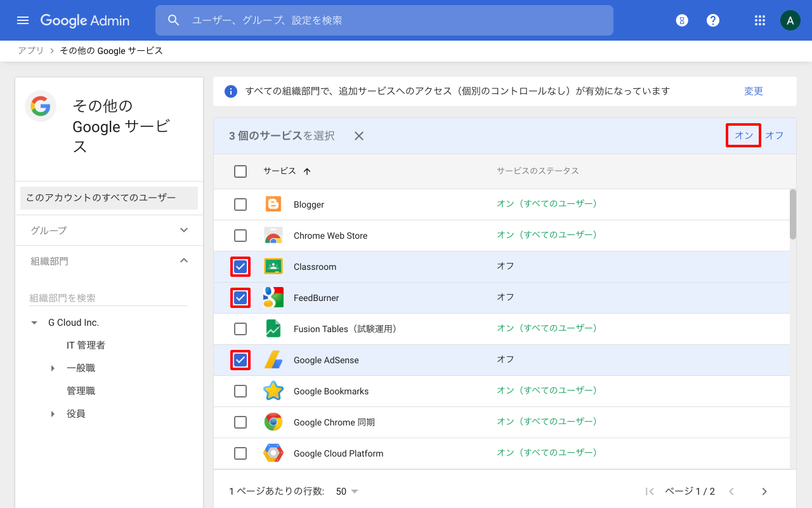This screenshot has height=508, width=812.
Task: Open the Google apps grid
Action: click(760, 20)
